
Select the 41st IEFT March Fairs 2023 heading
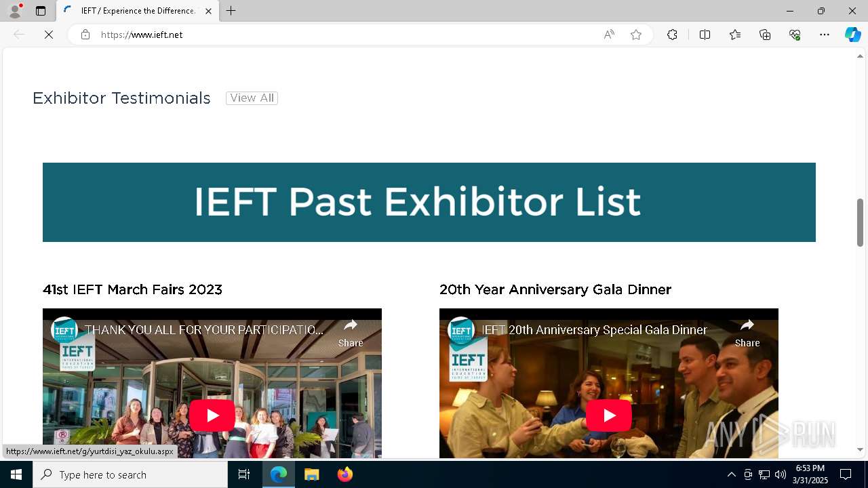pos(132,289)
